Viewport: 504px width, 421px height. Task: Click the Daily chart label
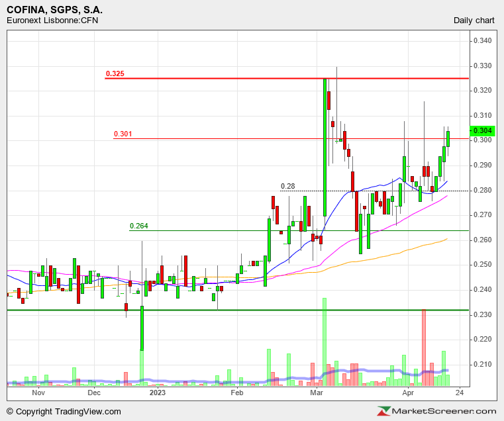(474, 21)
